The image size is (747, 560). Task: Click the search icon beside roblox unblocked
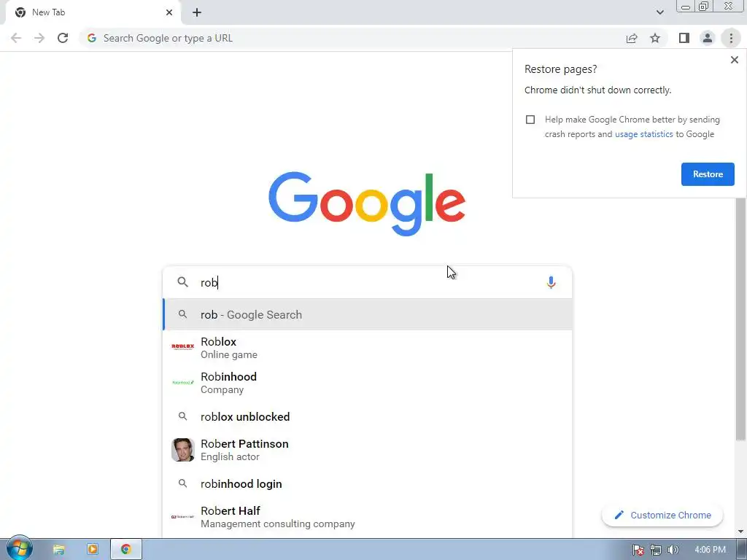tap(182, 416)
